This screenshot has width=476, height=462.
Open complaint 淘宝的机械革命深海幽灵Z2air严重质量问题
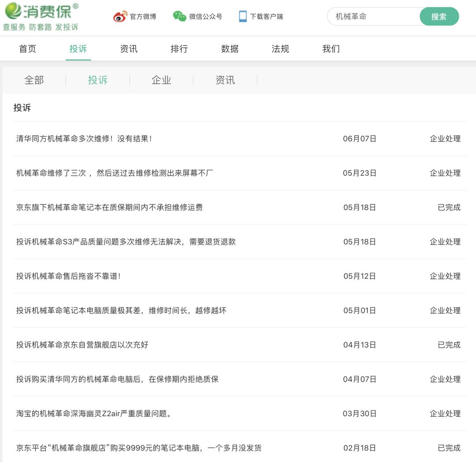point(94,413)
